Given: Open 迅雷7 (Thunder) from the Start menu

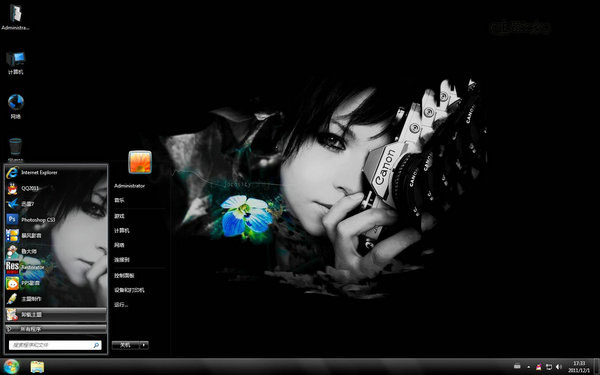Looking at the screenshot, I should click(56, 204).
